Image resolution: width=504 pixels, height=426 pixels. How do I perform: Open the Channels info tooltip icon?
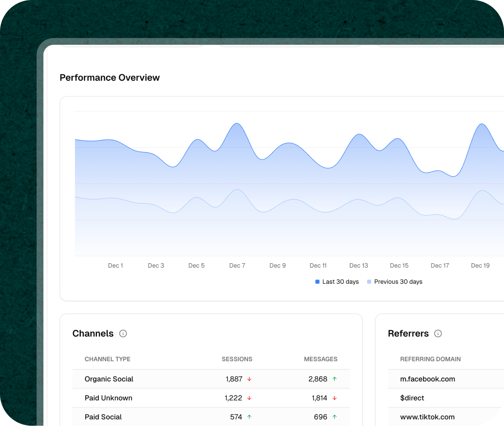pos(123,334)
